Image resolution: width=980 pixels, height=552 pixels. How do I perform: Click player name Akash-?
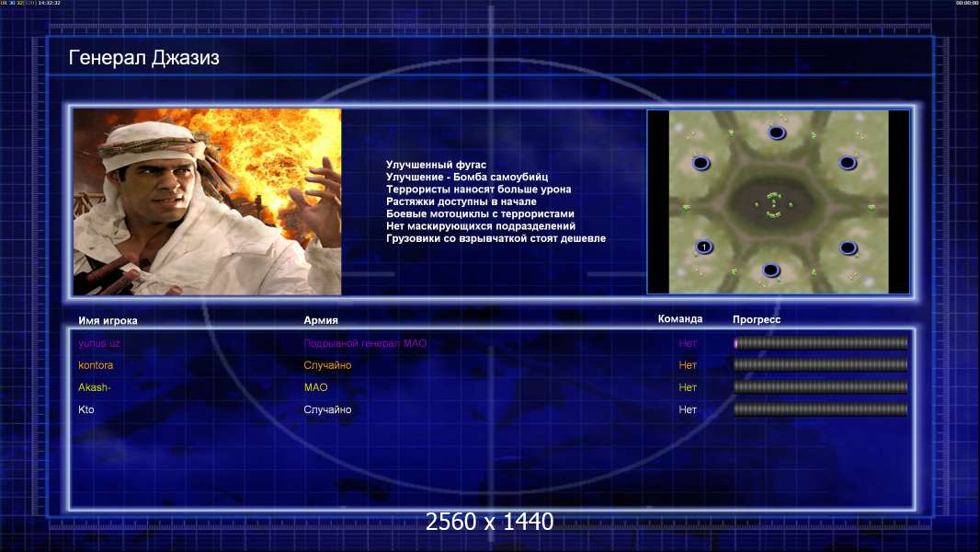point(94,387)
